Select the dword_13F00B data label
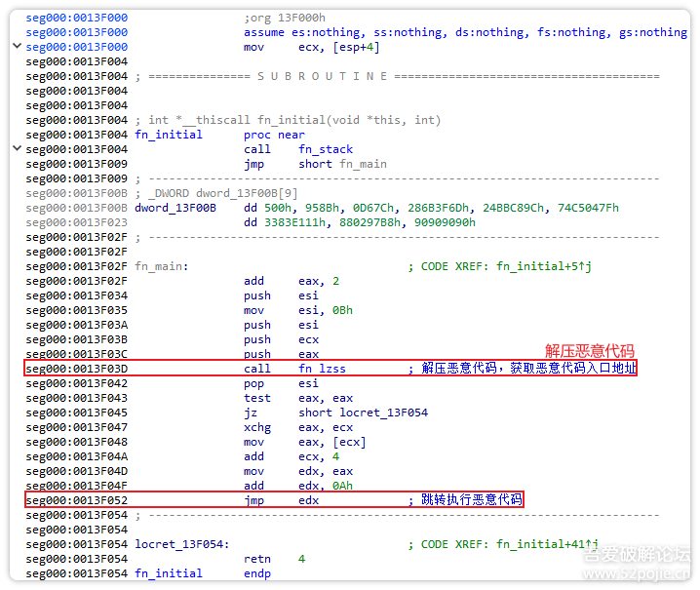Screen dimensions: 700x590 (x=175, y=208)
